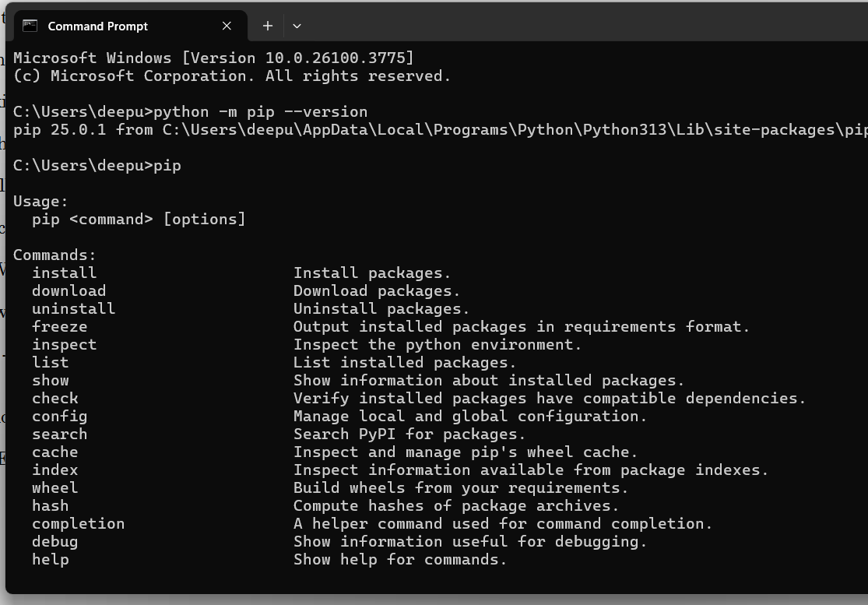This screenshot has width=868, height=605.
Task: Close the Command Prompt tab
Action: 227,26
